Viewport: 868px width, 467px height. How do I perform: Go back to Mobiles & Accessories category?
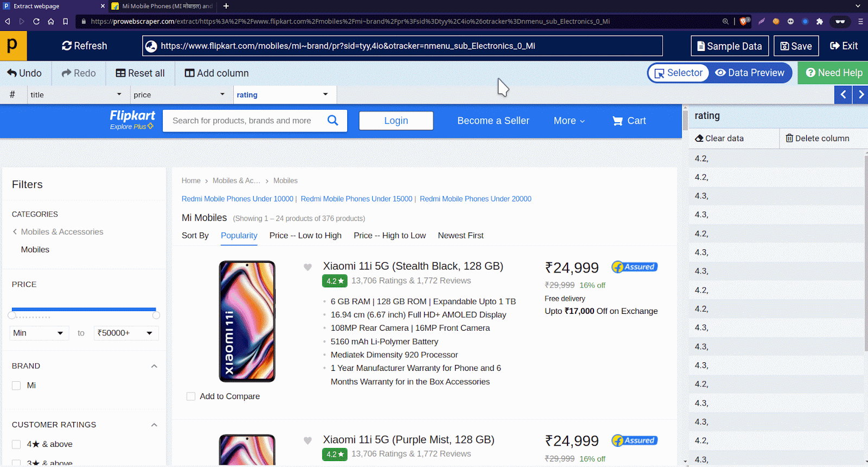pos(58,232)
